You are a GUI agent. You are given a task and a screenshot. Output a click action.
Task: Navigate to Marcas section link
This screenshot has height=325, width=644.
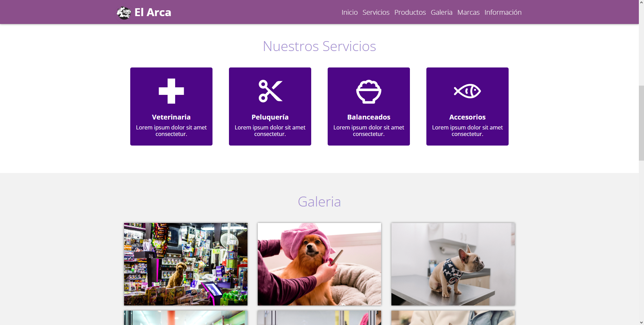[x=468, y=12]
